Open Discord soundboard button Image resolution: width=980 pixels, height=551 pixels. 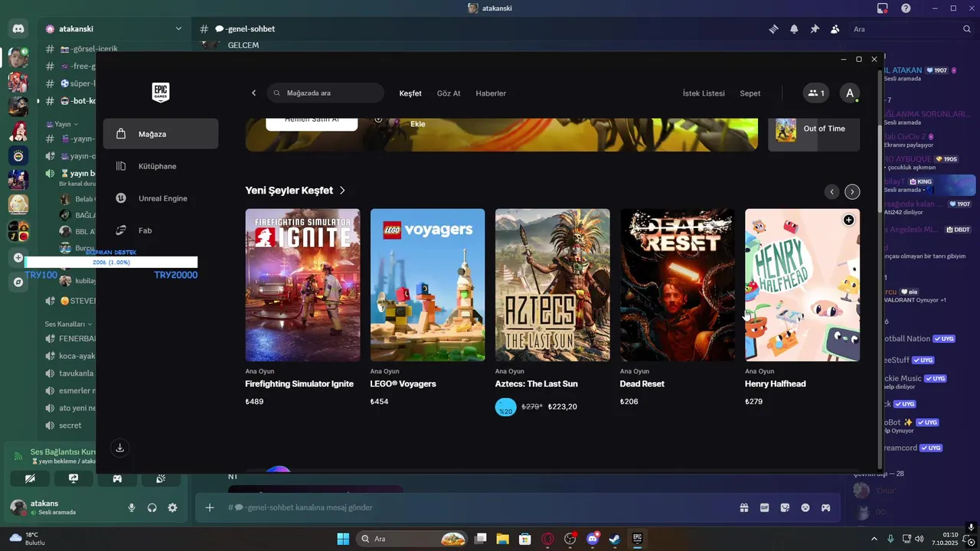161,478
